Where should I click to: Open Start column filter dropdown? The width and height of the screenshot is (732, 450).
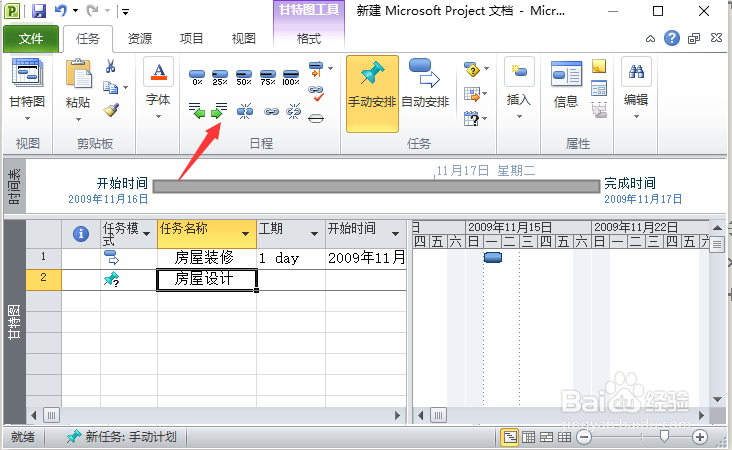click(396, 233)
